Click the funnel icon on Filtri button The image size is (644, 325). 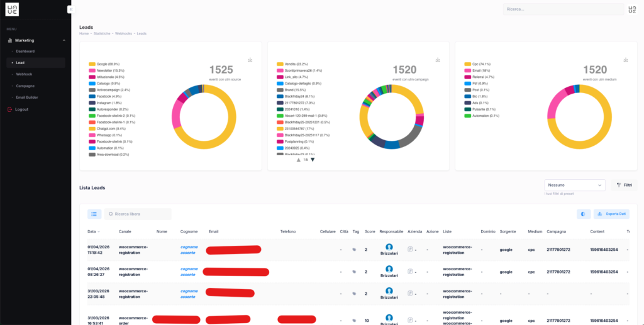pos(619,185)
